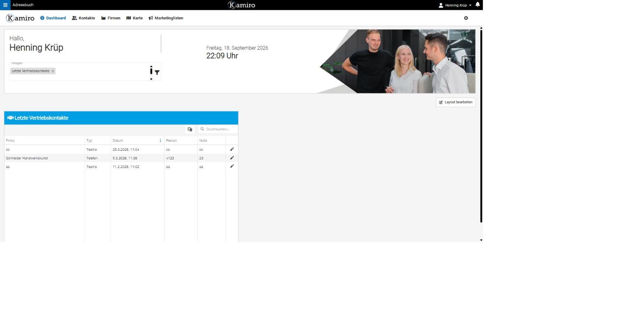The width and height of the screenshot is (644, 322).
Task: Switch to the Firmen tab
Action: click(x=111, y=18)
